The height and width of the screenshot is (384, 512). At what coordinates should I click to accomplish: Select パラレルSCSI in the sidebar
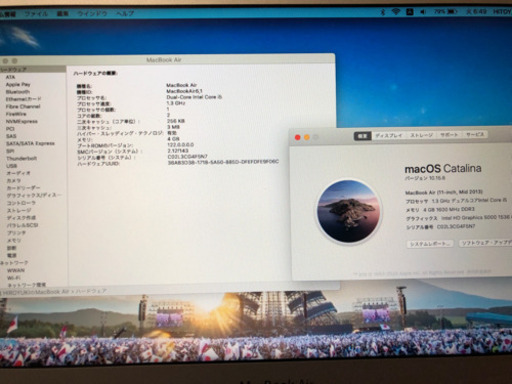coord(22,225)
